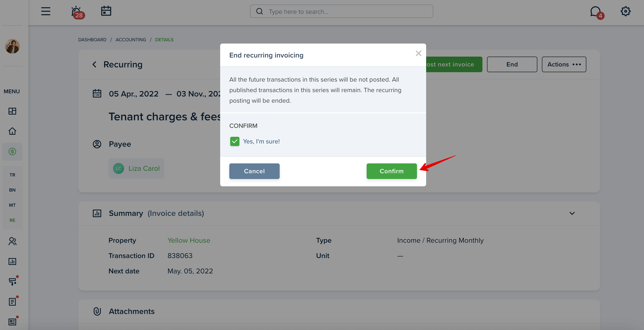Click the user profile avatar
Viewport: 644px width, 330px height.
(12, 46)
